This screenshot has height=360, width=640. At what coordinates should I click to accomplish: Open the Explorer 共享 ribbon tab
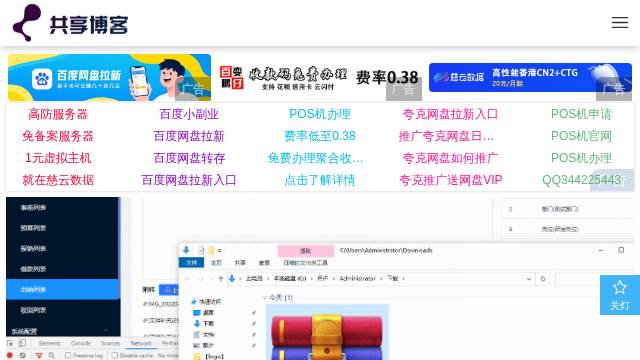click(x=240, y=262)
